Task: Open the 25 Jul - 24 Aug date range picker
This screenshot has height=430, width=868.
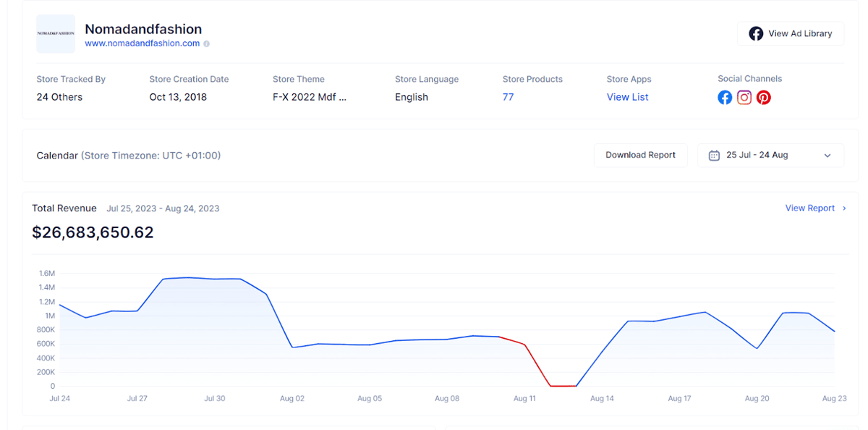Action: point(770,155)
